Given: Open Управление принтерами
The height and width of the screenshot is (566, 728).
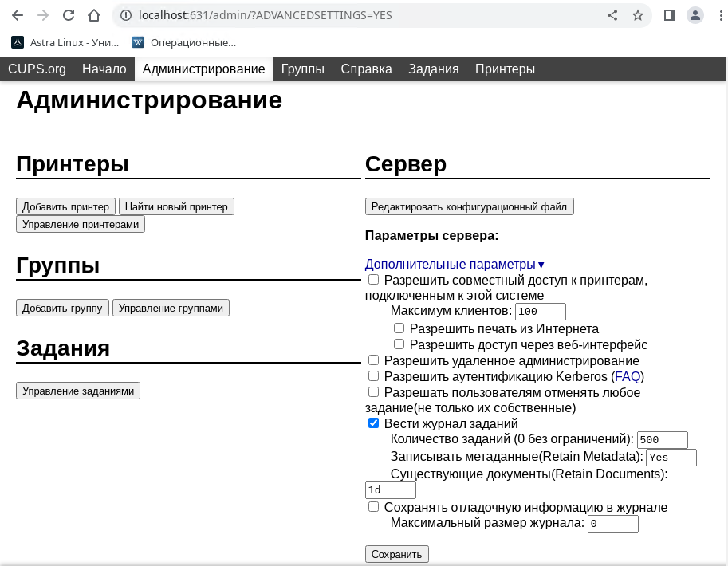Looking at the screenshot, I should coord(81,224).
